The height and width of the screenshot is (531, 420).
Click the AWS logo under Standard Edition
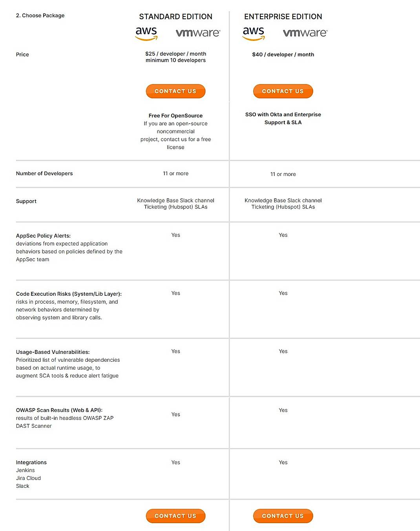pyautogui.click(x=146, y=33)
